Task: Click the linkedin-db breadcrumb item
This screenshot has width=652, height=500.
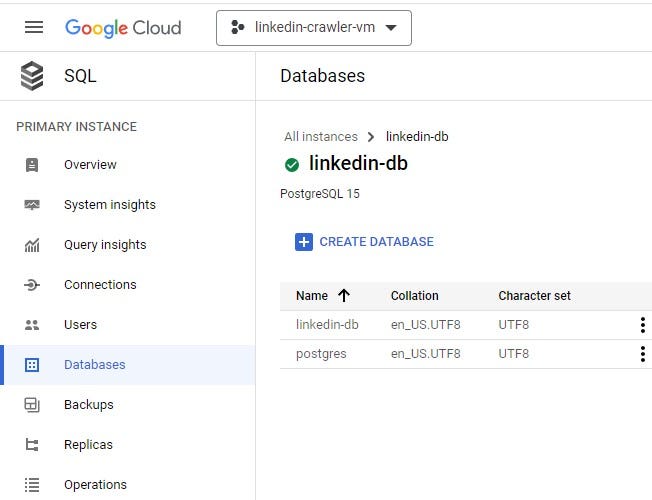Action: [417, 136]
